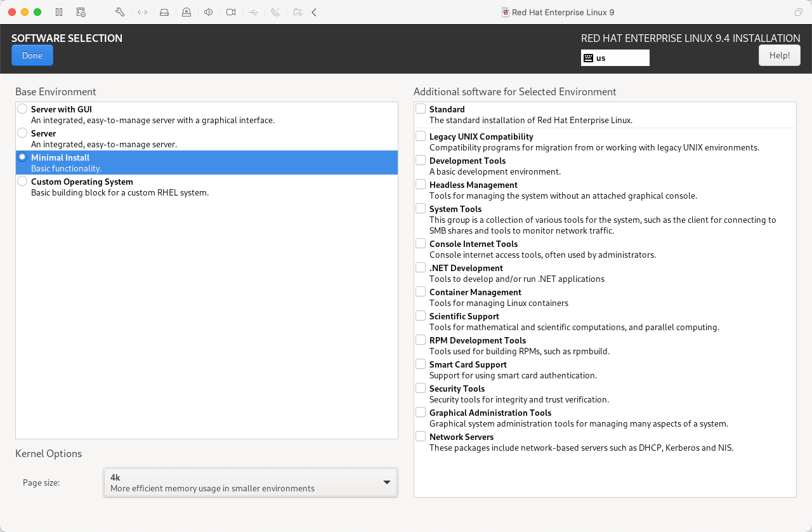Screen dimensions: 812x532
Task: Open virtual machine settings wrench
Action: (120, 12)
